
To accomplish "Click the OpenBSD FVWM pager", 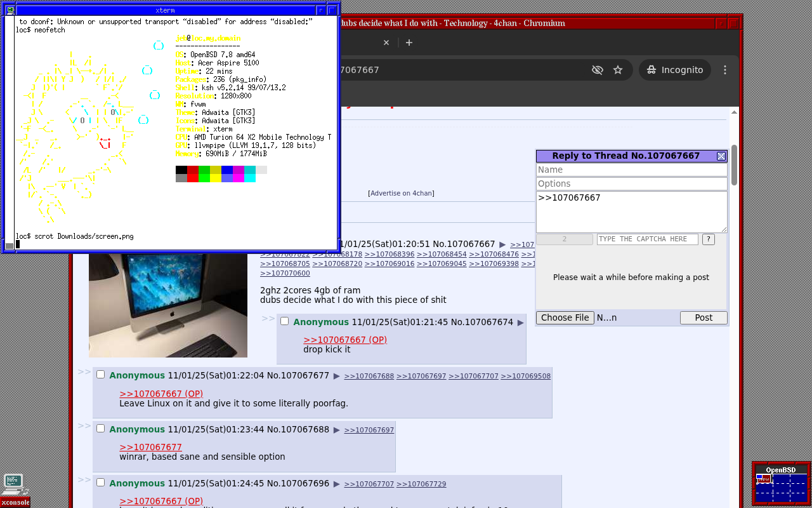I will click(x=782, y=488).
